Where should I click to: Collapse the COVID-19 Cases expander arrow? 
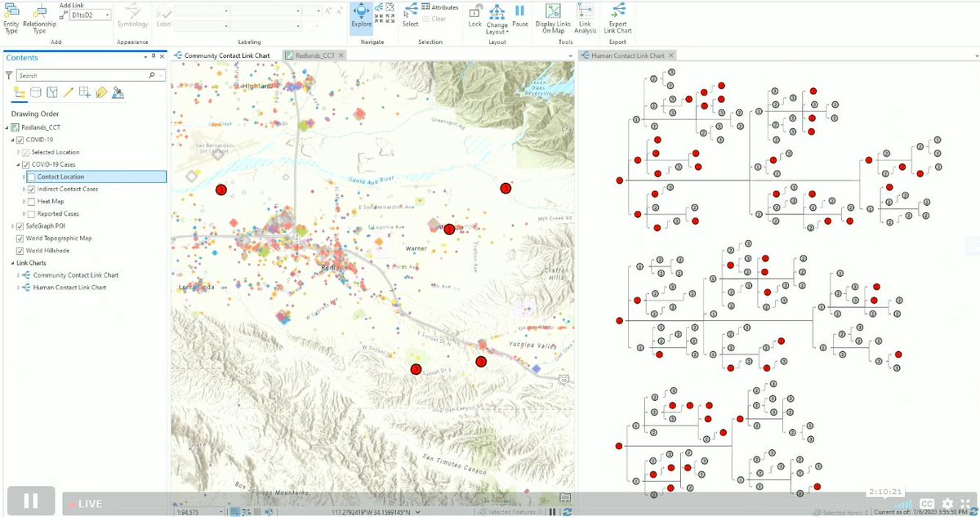pos(18,164)
